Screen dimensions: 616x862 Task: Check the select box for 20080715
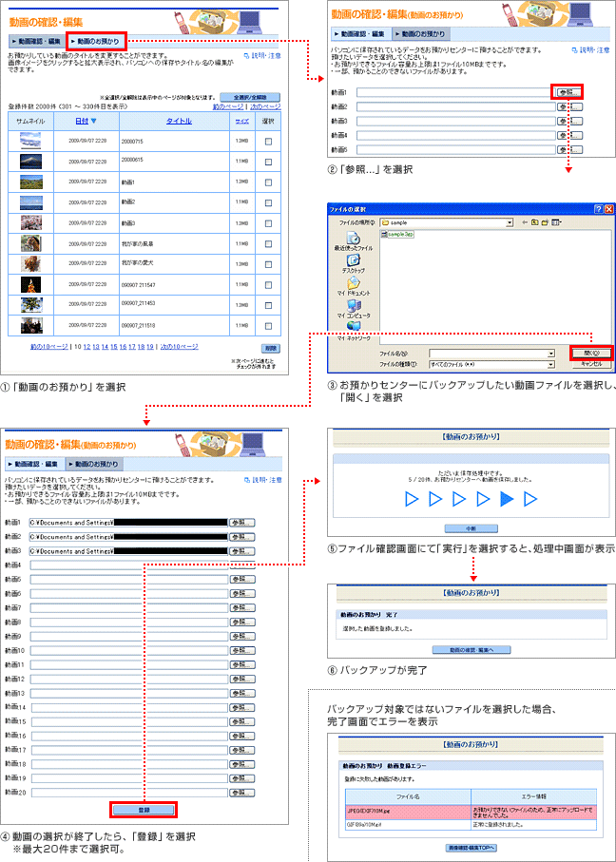[268, 142]
